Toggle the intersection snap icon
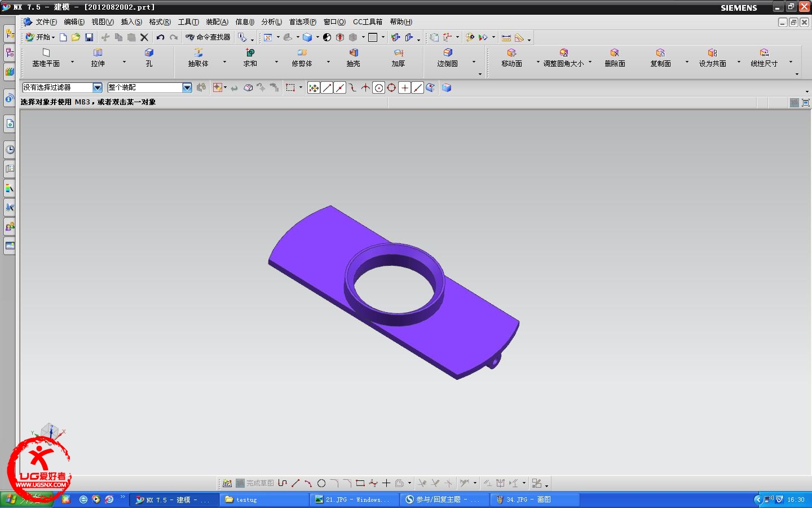The height and width of the screenshot is (508, 812). point(366,87)
